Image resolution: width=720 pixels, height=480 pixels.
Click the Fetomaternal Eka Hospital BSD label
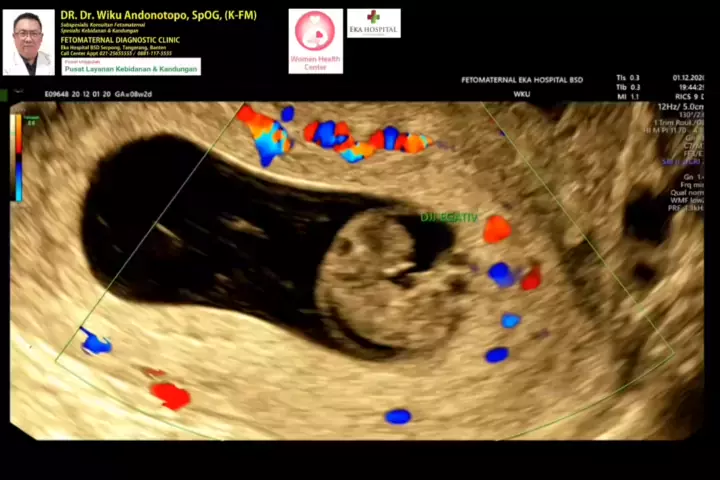coord(521,79)
